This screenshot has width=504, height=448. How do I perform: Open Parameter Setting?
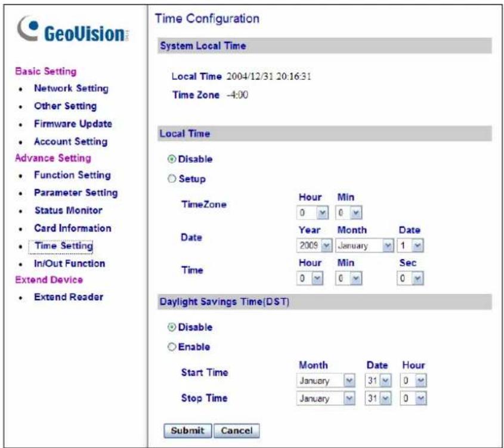76,193
